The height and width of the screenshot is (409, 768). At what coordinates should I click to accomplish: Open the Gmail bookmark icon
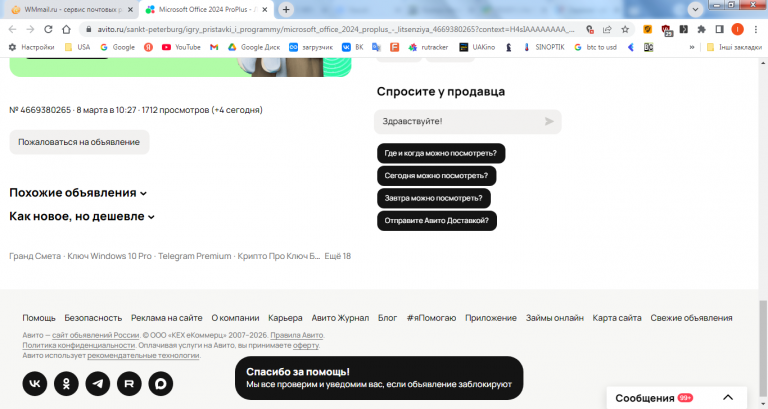click(214, 47)
